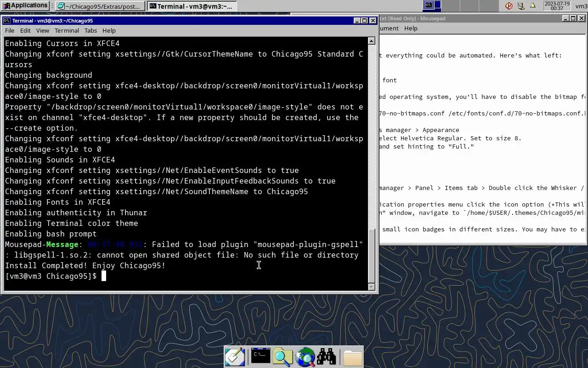Screen dimensions: 588x368
Task: Click 'Enabling Cursors in XFCE4' line
Action: click(x=62, y=43)
